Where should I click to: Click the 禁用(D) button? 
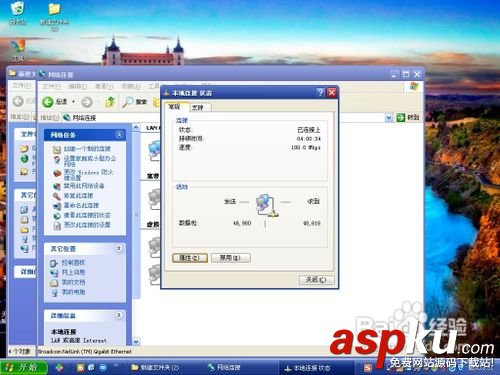click(231, 258)
